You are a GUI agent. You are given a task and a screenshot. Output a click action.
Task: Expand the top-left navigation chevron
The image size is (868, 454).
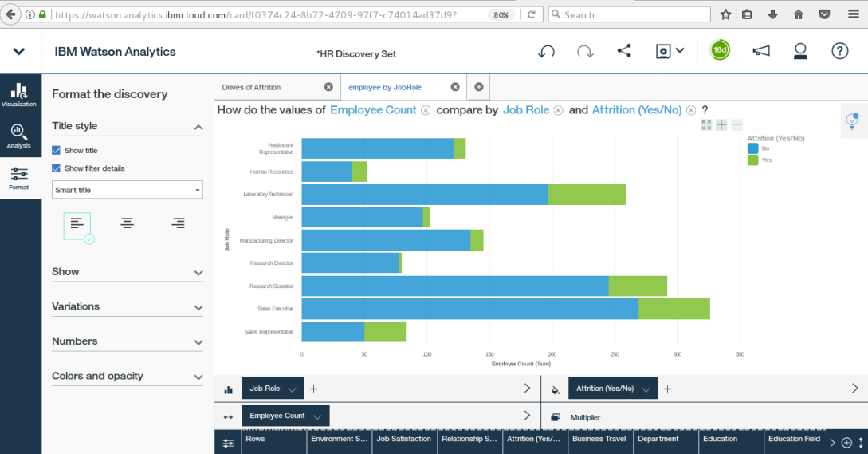pos(19,52)
